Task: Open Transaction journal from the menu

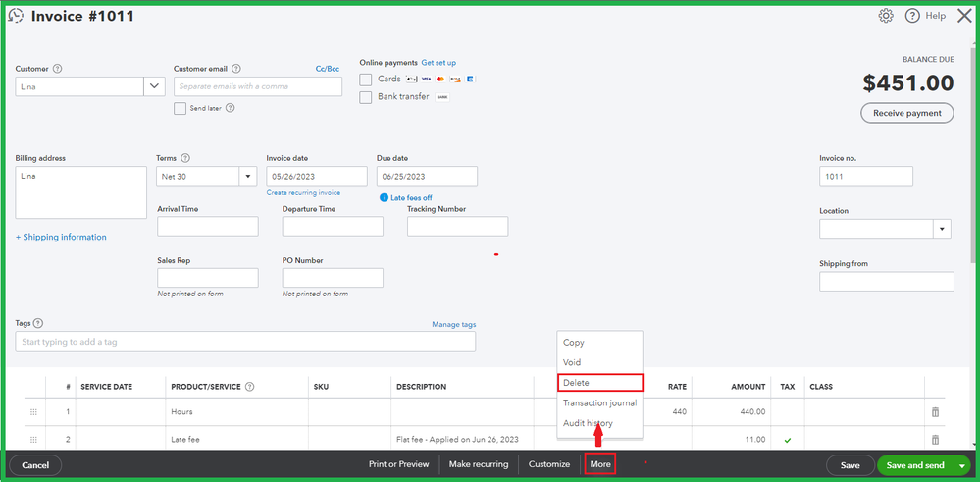Action: [x=599, y=403]
